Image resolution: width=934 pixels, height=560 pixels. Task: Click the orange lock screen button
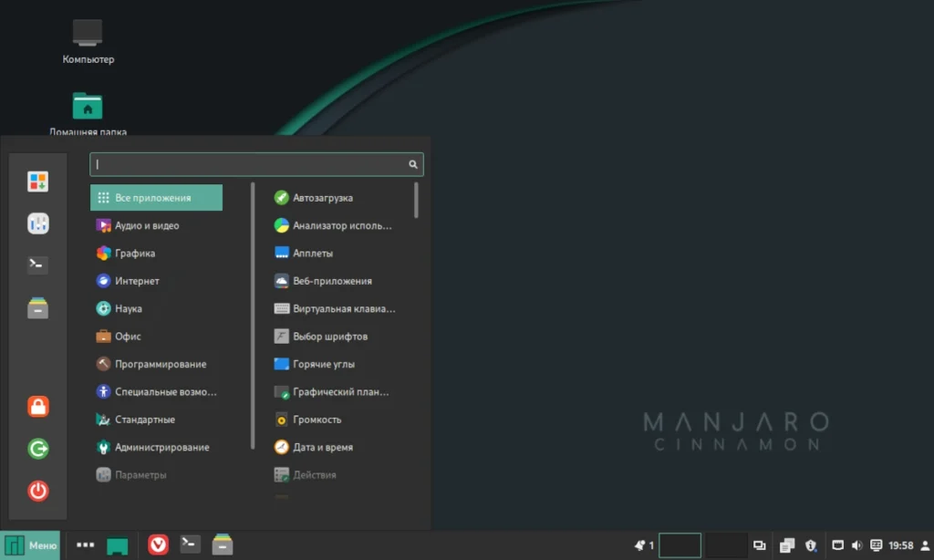37,406
